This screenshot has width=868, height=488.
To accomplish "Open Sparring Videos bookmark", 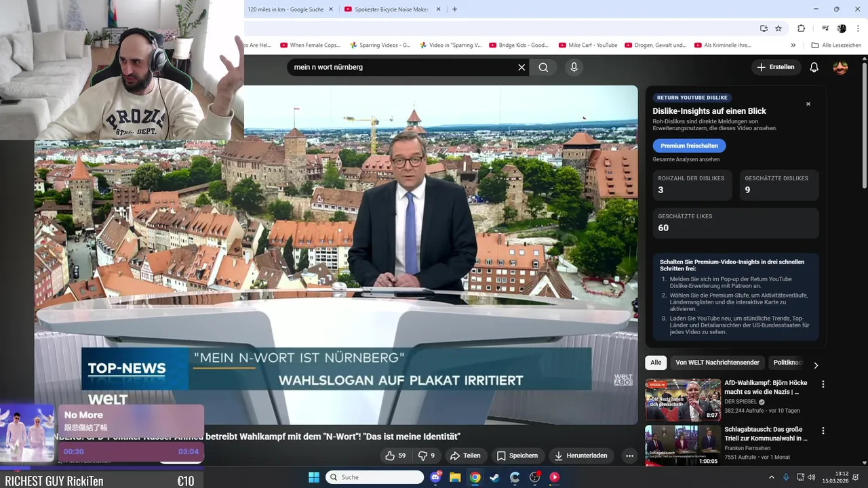I will tap(380, 45).
